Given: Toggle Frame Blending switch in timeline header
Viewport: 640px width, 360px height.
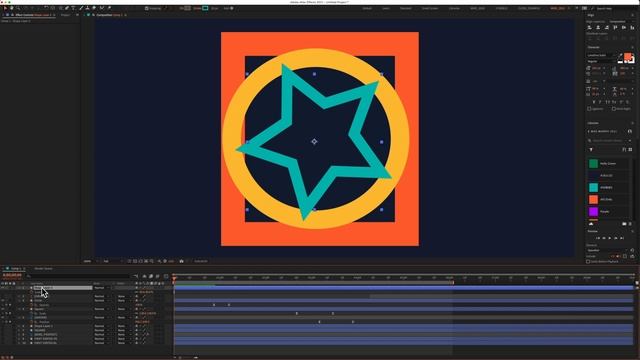Looking at the screenshot, I should (151, 276).
